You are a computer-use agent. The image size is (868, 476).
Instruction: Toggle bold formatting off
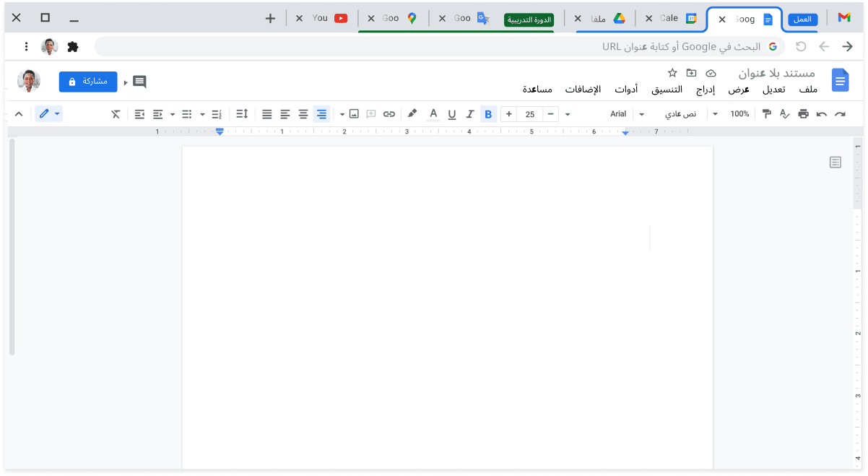(489, 114)
